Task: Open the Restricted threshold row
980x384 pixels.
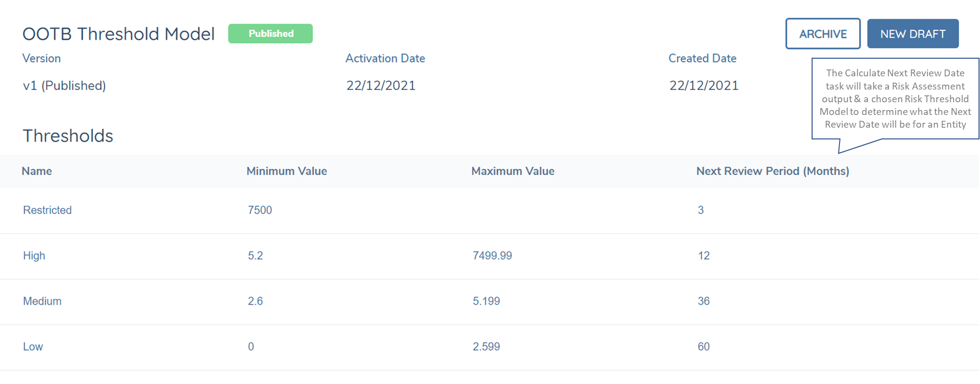Action: click(x=47, y=210)
